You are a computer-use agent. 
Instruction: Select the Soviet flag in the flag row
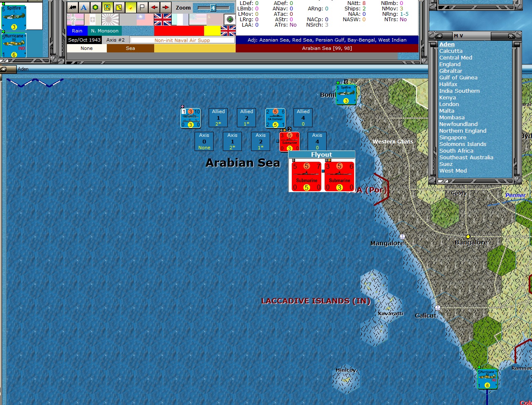coord(215,20)
